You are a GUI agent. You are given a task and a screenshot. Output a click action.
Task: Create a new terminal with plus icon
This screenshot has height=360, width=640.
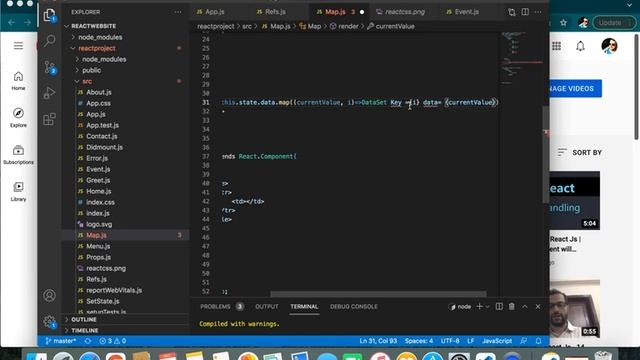point(479,306)
